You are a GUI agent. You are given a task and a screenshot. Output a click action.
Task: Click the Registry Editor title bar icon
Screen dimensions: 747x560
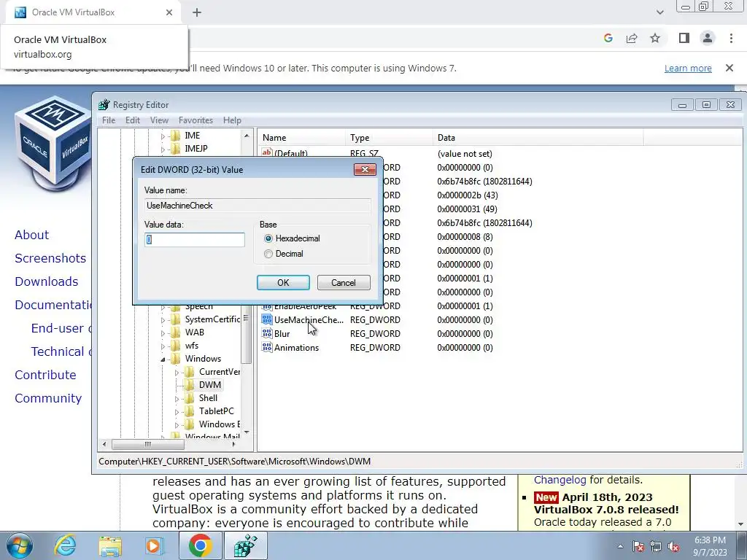(104, 105)
